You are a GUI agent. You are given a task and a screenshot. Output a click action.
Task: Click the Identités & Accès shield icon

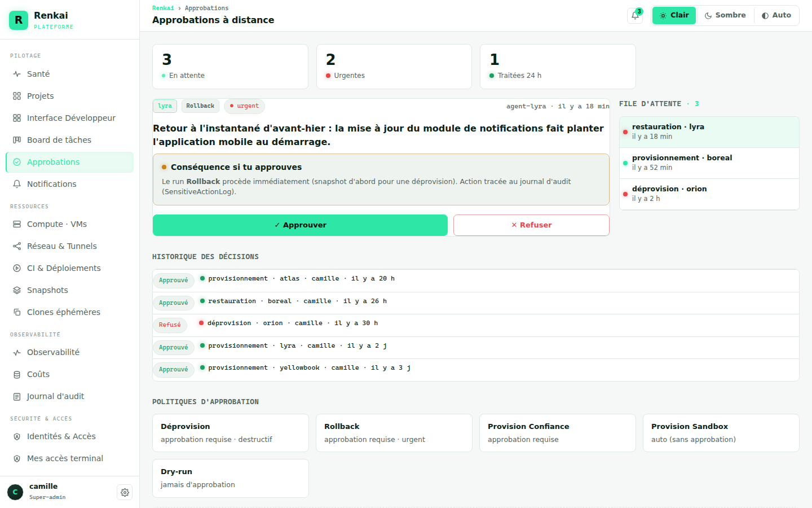(17, 436)
